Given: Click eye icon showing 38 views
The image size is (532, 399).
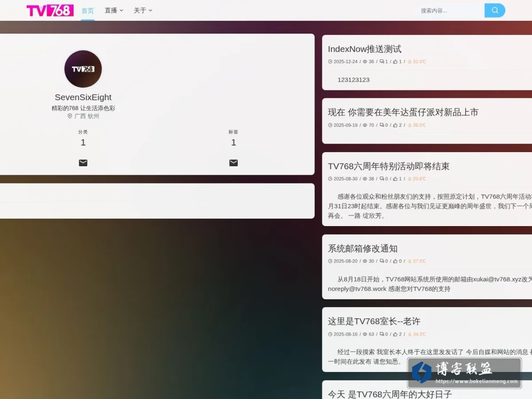Looking at the screenshot, I should pos(365,179).
